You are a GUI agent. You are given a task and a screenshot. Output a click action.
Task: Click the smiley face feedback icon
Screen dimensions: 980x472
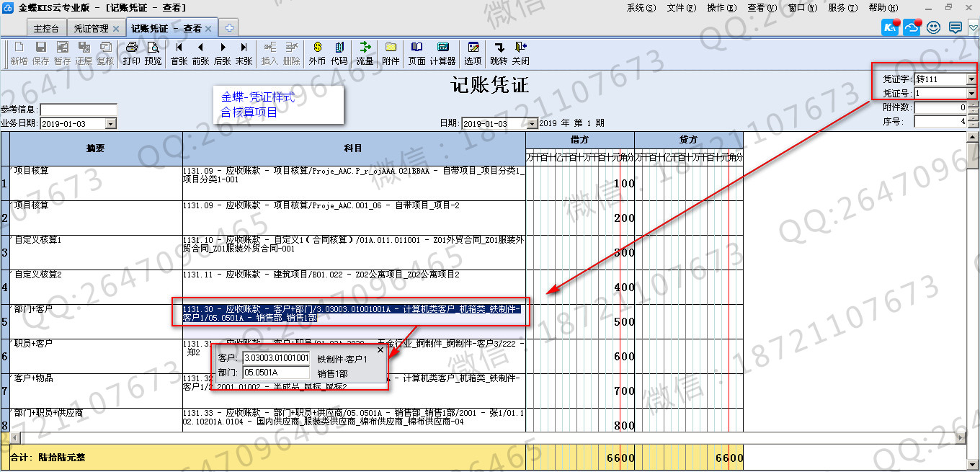[934, 28]
